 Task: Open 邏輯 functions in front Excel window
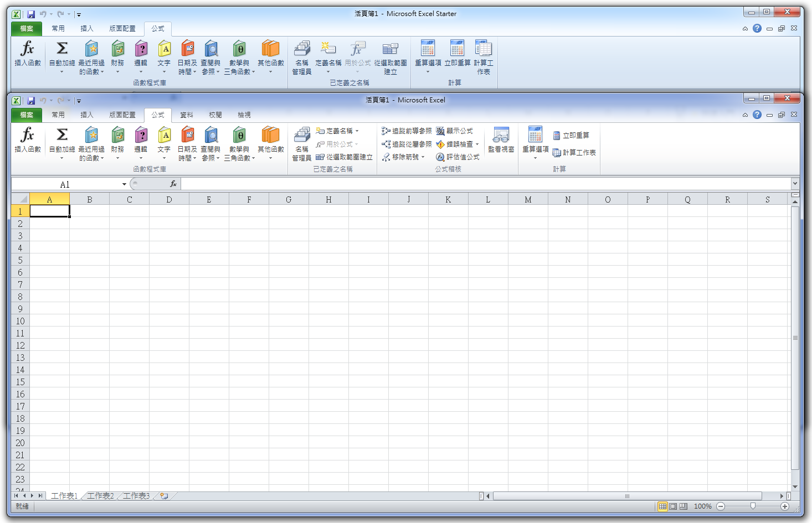tap(141, 143)
